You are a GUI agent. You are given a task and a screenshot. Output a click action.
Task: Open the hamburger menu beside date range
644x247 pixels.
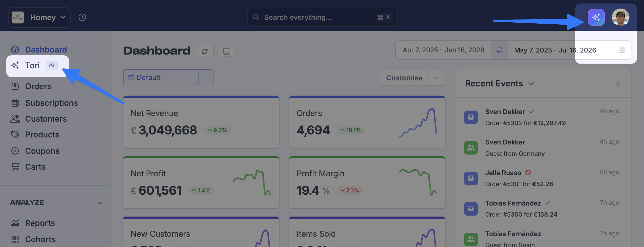click(622, 50)
